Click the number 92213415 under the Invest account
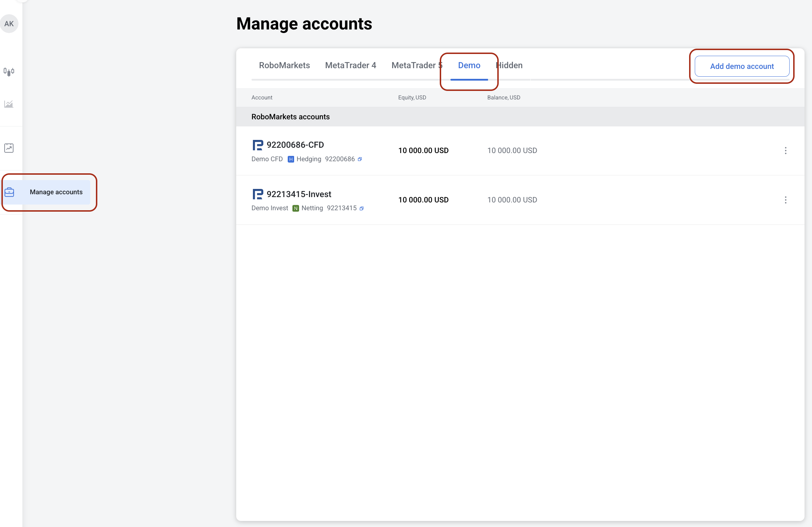This screenshot has height=527, width=812. (342, 208)
